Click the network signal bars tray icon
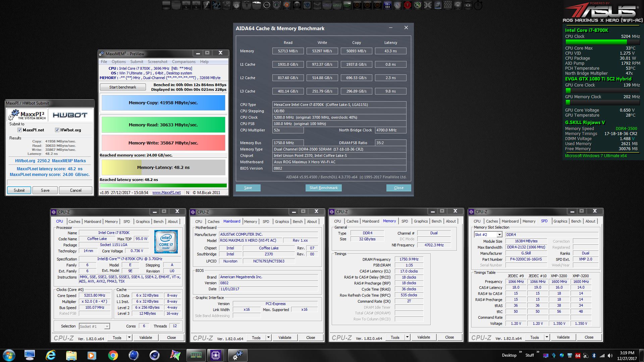This screenshot has width=644, height=362. coord(602,355)
